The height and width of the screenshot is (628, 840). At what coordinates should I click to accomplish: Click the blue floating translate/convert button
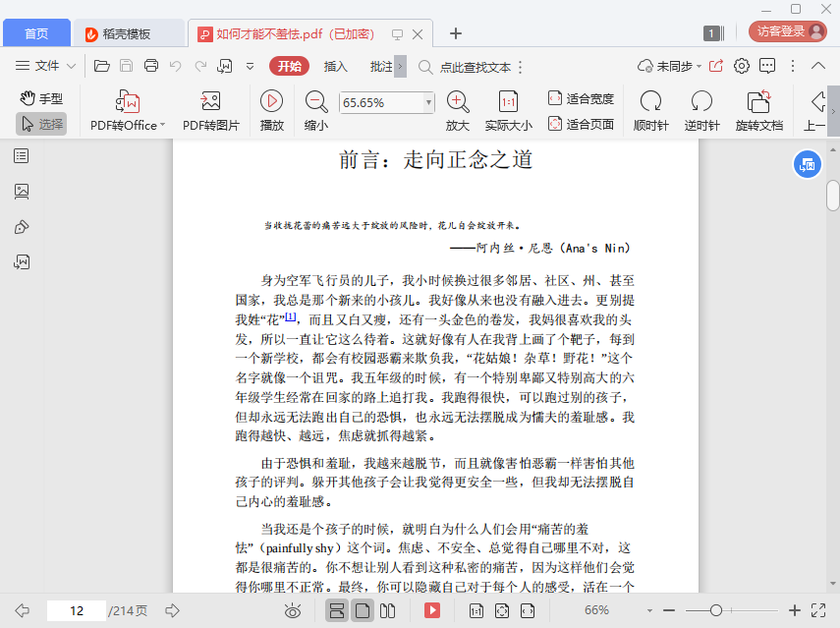807,164
